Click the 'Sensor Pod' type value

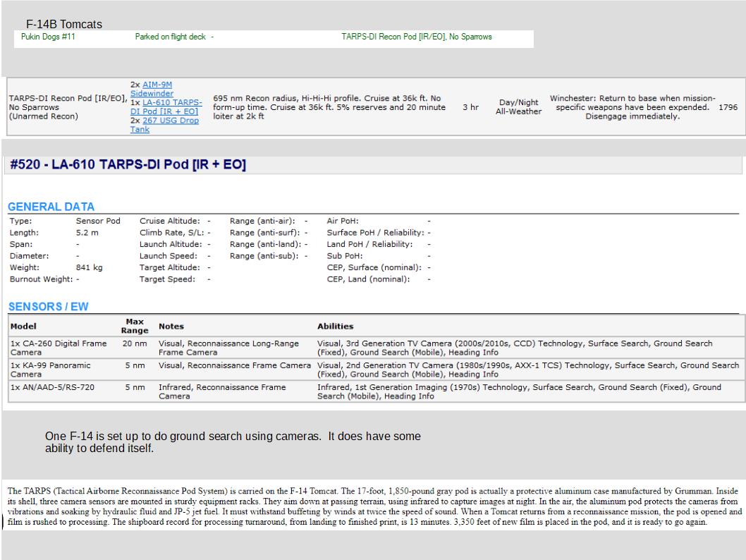(x=98, y=221)
